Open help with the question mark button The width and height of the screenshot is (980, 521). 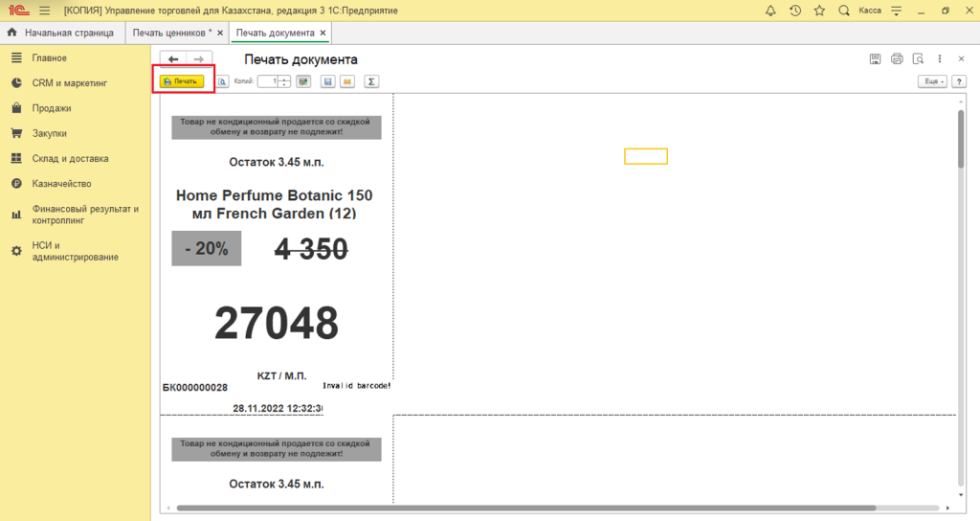[x=959, y=81]
